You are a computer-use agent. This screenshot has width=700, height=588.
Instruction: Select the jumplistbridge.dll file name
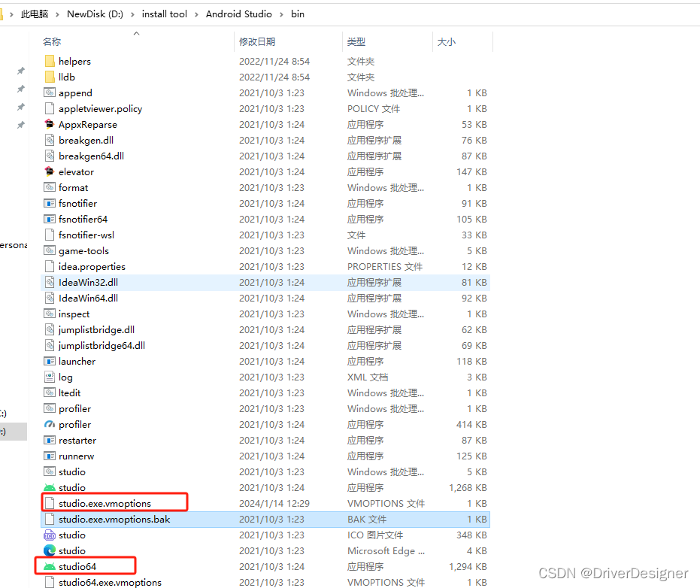point(96,329)
